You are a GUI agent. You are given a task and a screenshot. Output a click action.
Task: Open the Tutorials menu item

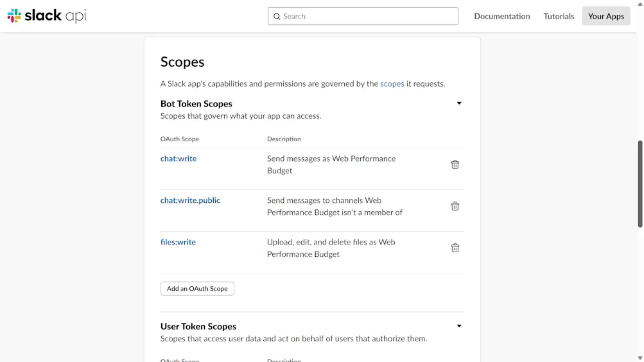click(559, 16)
